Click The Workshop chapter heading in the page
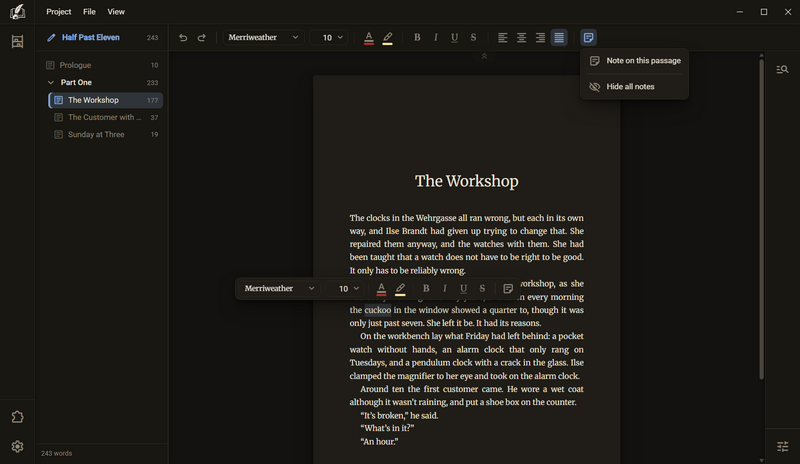The width and height of the screenshot is (800, 464). 466,181
